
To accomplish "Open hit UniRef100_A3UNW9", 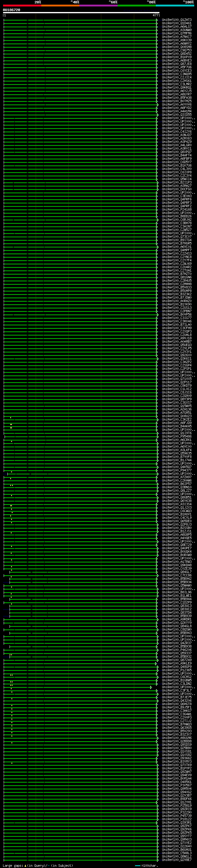I will pyautogui.click(x=177, y=30).
